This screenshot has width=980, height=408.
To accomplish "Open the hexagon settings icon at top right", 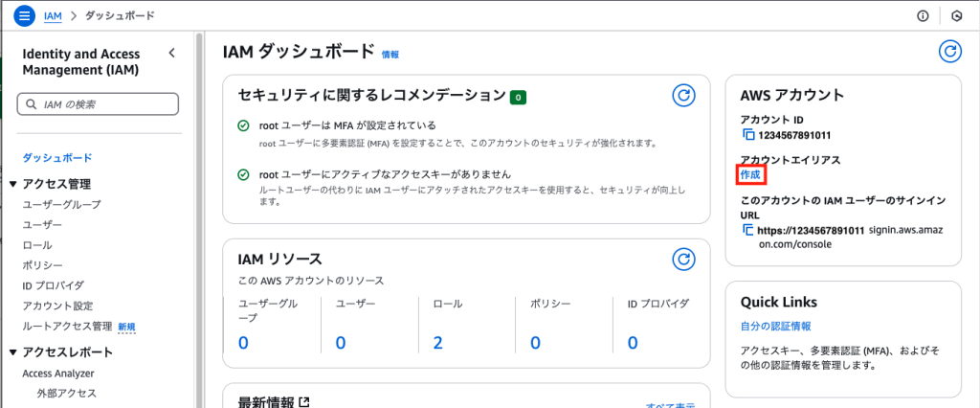I will click(x=956, y=16).
